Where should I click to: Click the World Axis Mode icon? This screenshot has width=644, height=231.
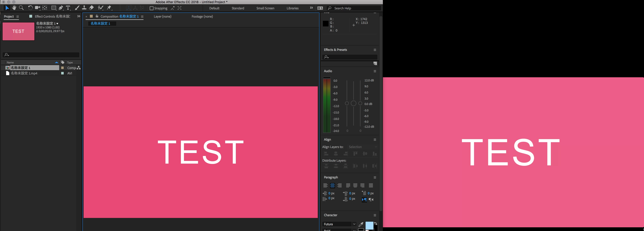[135, 8]
